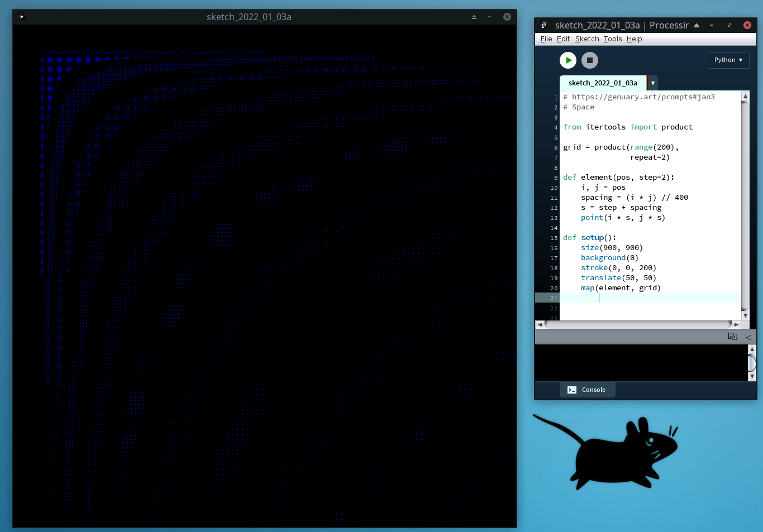This screenshot has height=532, width=763.
Task: Open the Help menu
Action: coord(634,39)
